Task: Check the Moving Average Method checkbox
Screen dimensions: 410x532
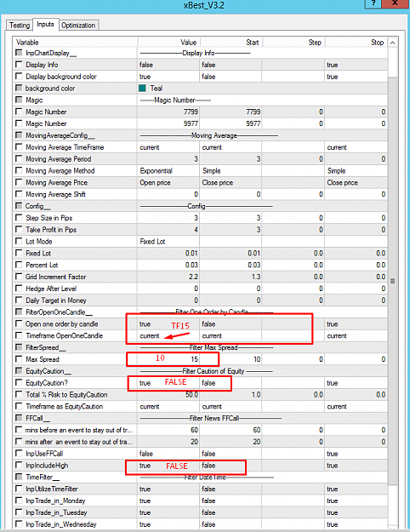Action: (x=19, y=170)
